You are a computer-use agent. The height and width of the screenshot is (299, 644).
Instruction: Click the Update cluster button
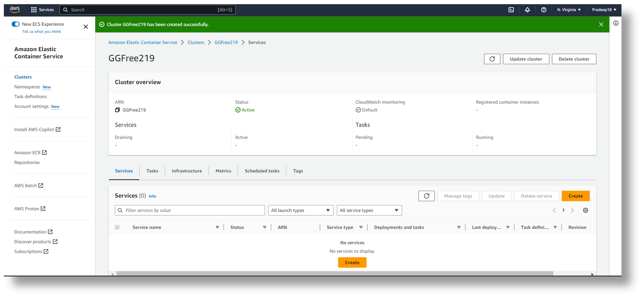[526, 59]
